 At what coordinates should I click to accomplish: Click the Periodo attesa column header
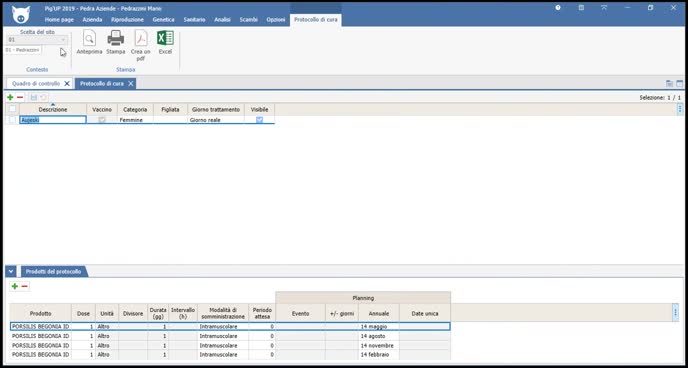[x=262, y=314]
